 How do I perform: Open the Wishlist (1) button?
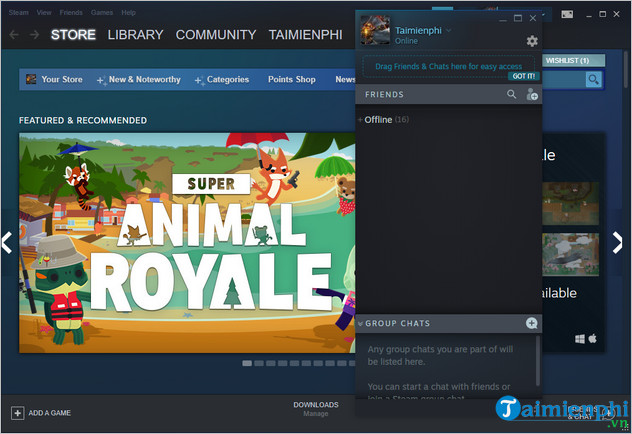point(573,60)
